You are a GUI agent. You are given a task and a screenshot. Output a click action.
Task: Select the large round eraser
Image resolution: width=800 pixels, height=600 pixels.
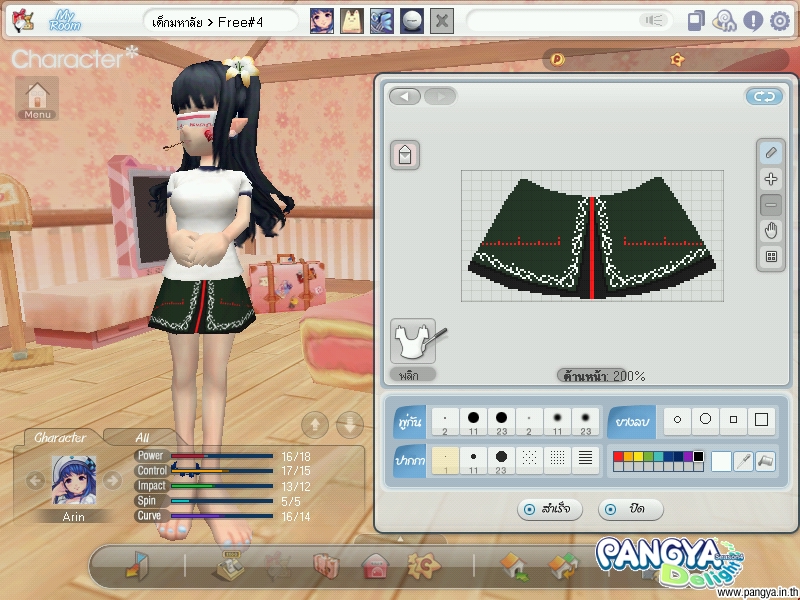tap(706, 420)
